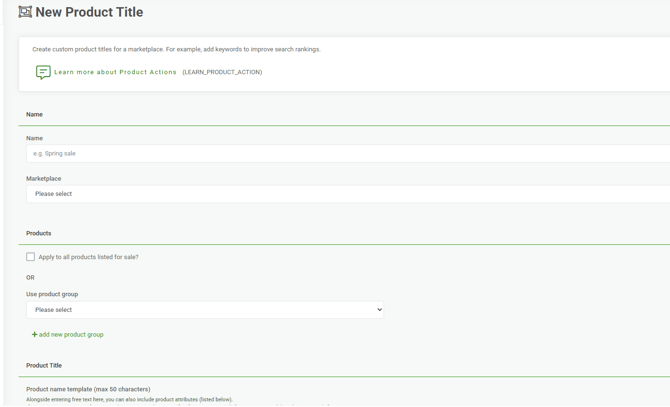Viewport: 670px width, 407px height.
Task: Open the Learn more about Product Actions link
Action: pos(115,72)
